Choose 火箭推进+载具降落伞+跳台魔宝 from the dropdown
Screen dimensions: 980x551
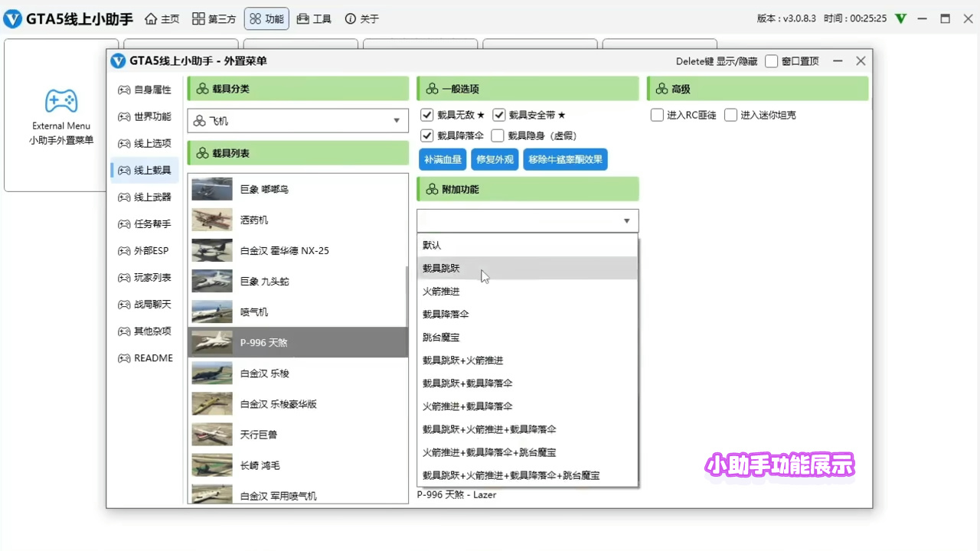pyautogui.click(x=528, y=452)
